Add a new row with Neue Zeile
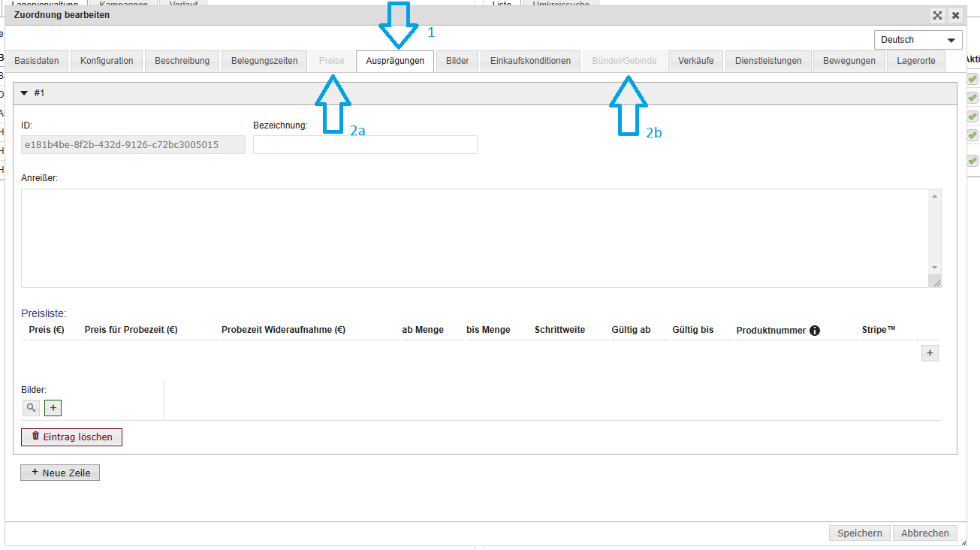The width and height of the screenshot is (980, 550). [60, 473]
